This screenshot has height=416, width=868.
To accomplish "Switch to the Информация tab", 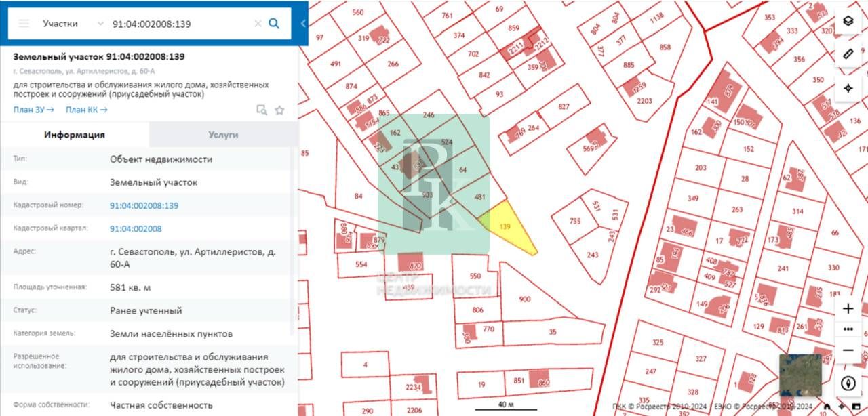I will point(75,135).
